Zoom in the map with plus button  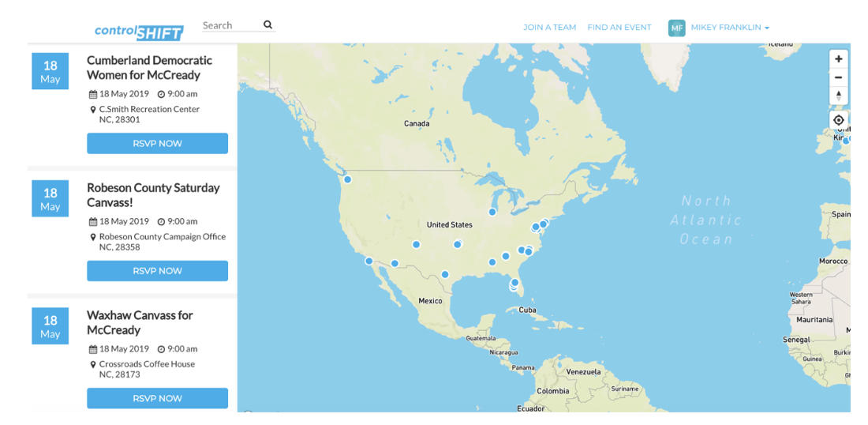point(839,58)
